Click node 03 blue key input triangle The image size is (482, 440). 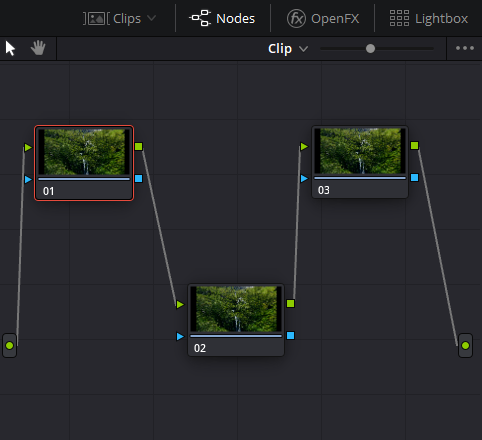(x=304, y=179)
